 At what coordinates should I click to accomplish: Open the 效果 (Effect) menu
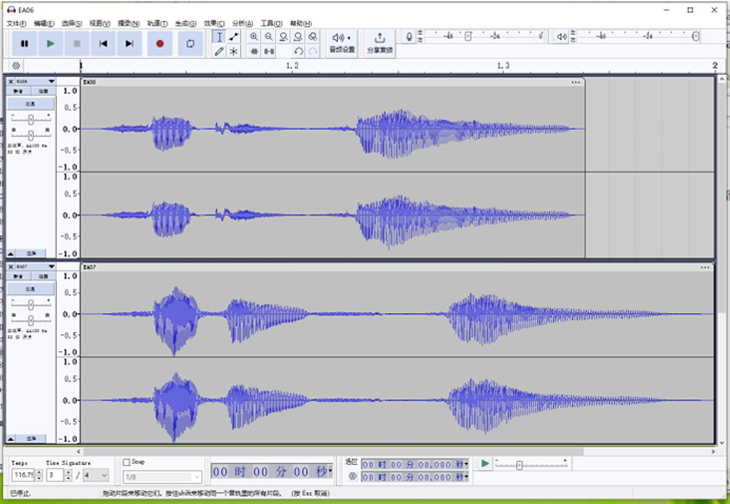(x=213, y=22)
